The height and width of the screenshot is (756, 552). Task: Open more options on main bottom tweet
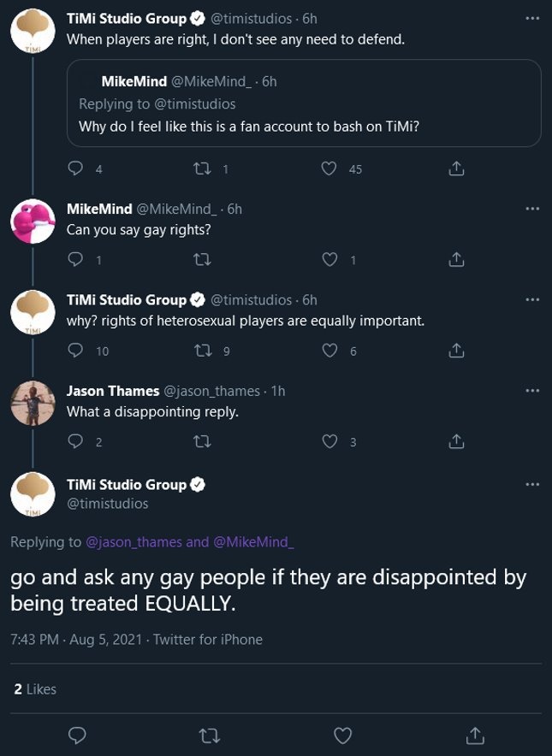click(x=533, y=484)
